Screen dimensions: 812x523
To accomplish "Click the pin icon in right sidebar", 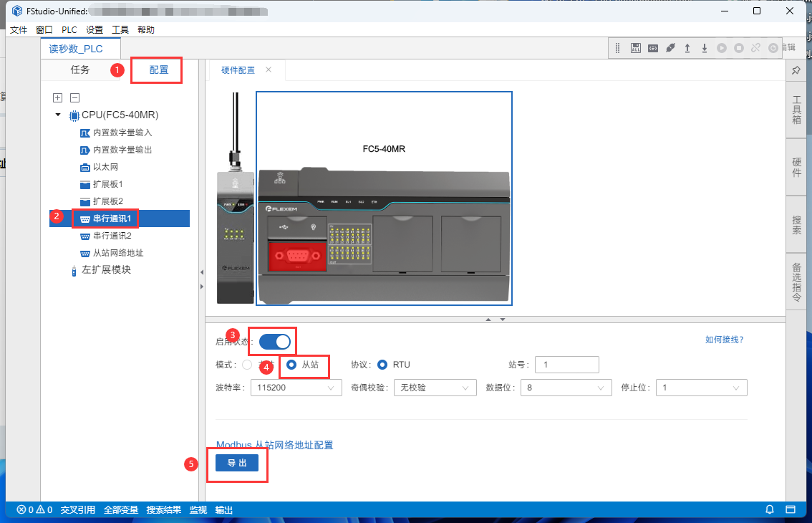I will point(796,69).
